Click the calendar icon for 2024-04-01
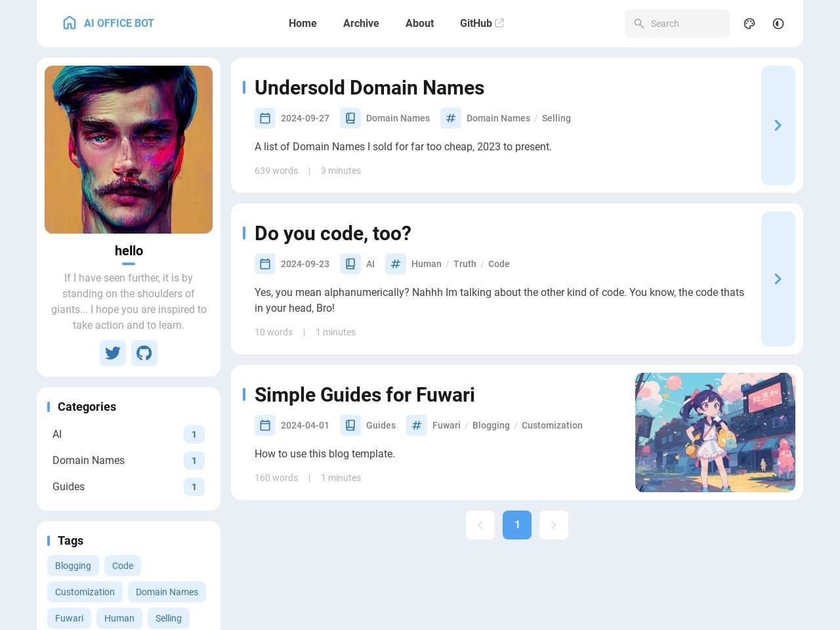 click(265, 425)
